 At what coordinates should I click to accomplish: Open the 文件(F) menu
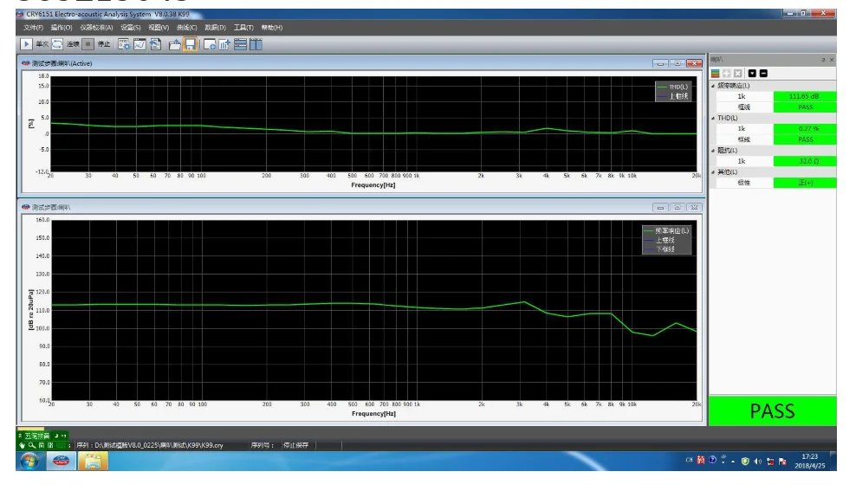[33, 28]
